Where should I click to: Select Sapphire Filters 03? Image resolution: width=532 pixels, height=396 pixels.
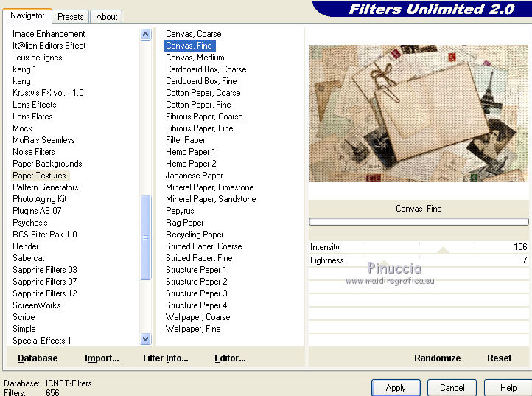point(45,270)
